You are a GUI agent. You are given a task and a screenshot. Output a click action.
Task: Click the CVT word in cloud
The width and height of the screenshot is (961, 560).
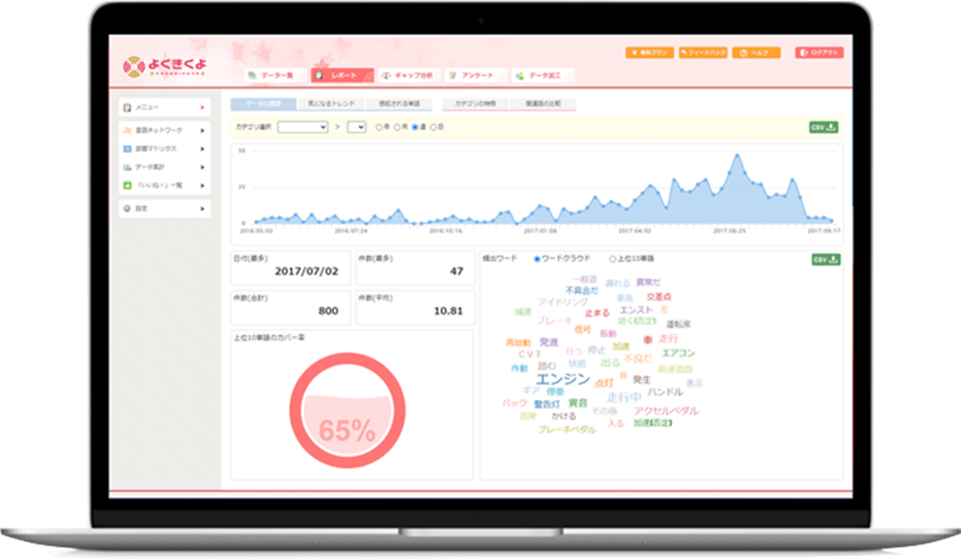530,354
